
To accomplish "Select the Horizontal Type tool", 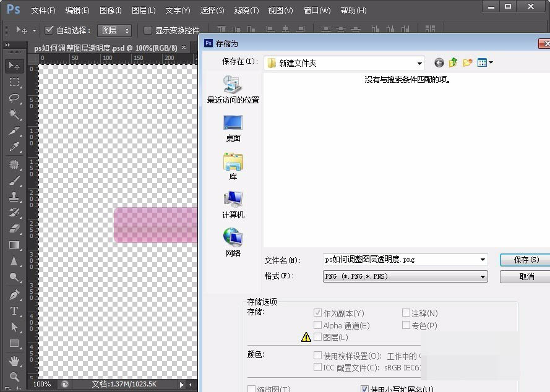I will point(14,312).
